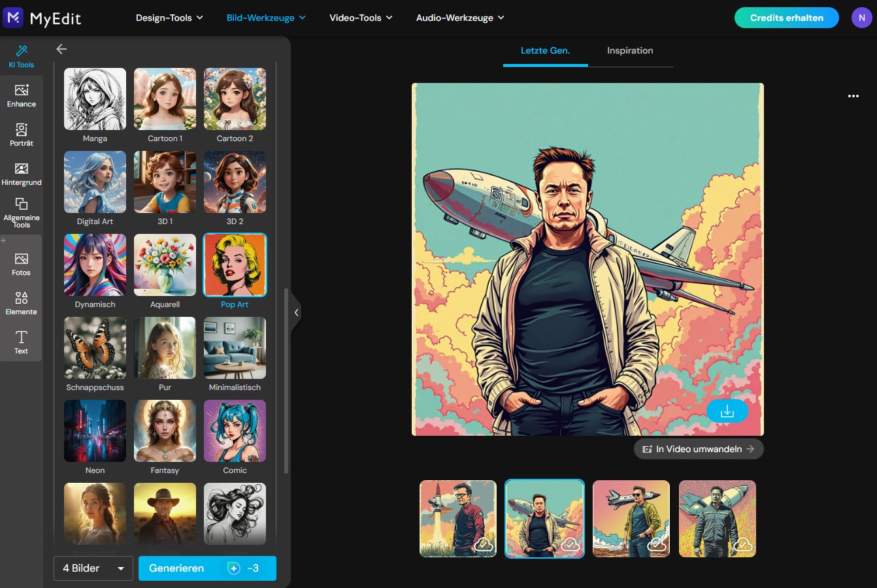Open the three-dot options menu
Screen dimensions: 877x588
[x=853, y=95]
